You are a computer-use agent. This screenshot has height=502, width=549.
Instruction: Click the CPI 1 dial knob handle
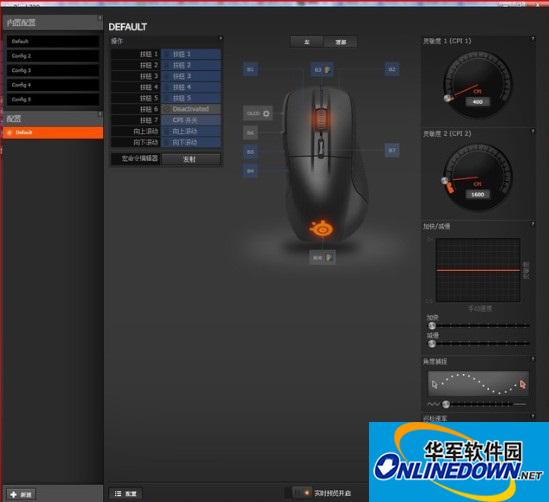(x=447, y=98)
